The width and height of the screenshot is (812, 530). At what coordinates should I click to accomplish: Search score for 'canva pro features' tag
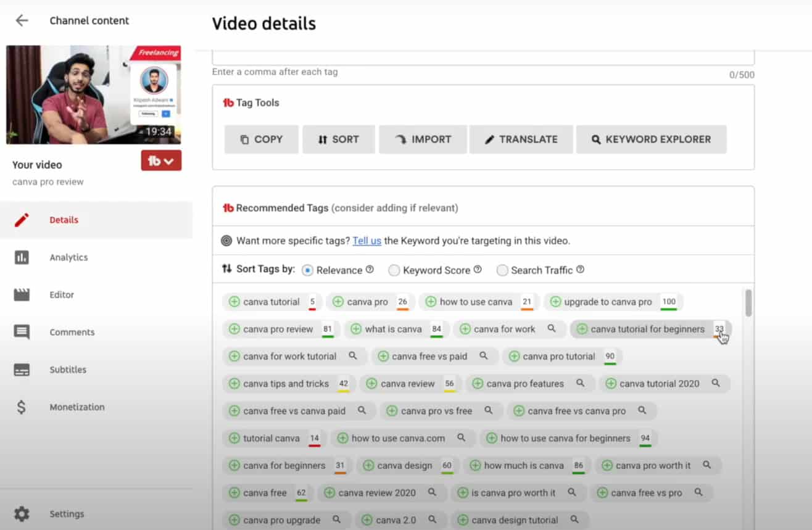click(x=580, y=383)
